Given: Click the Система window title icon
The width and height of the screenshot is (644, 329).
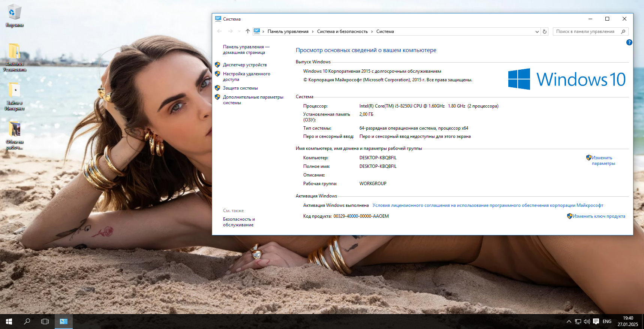Looking at the screenshot, I should tap(218, 19).
